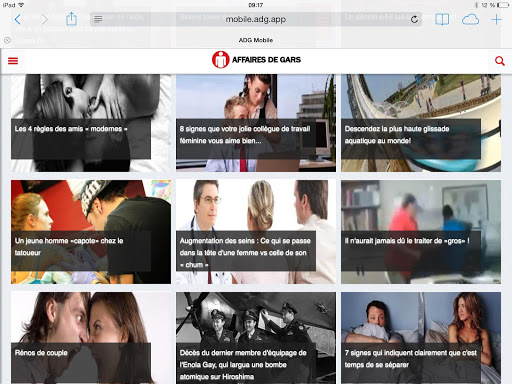Tap the reader view lines icon
512x384 pixels.
[x=98, y=19]
